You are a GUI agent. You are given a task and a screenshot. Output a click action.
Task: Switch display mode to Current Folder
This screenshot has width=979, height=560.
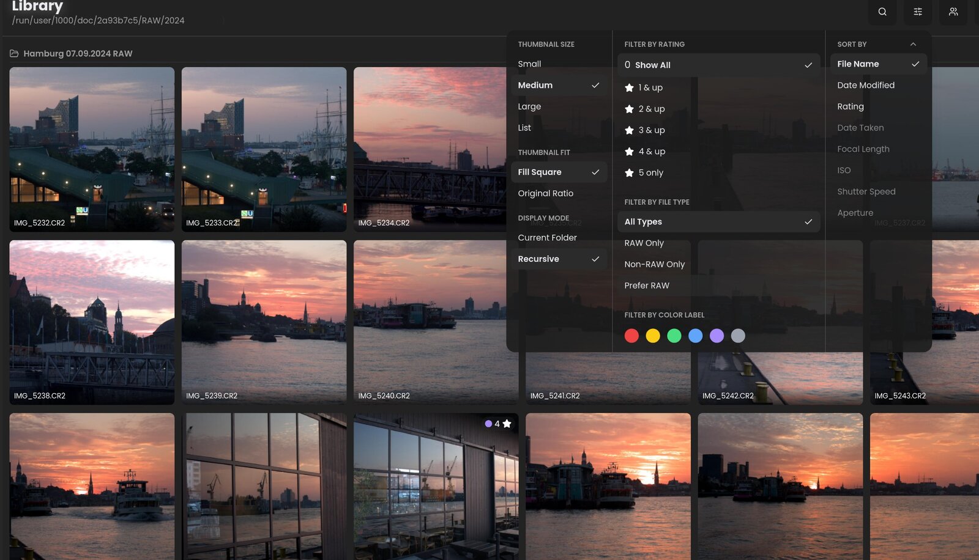(x=547, y=238)
